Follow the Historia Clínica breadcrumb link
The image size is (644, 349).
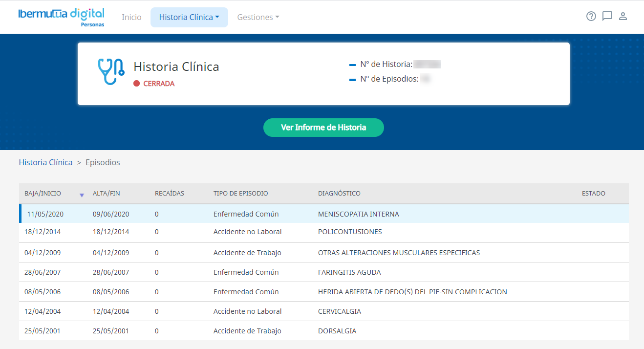pos(45,162)
